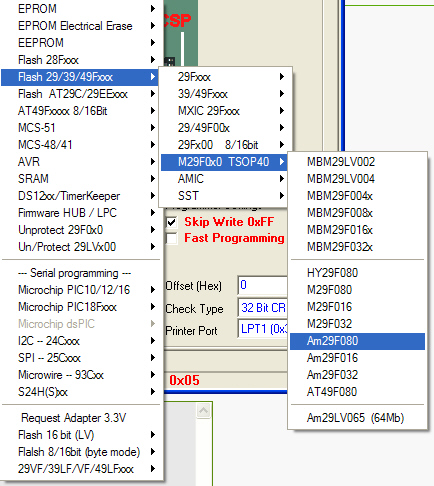Open the Check Type combo box
This screenshot has height=486, width=434.
coord(263,308)
